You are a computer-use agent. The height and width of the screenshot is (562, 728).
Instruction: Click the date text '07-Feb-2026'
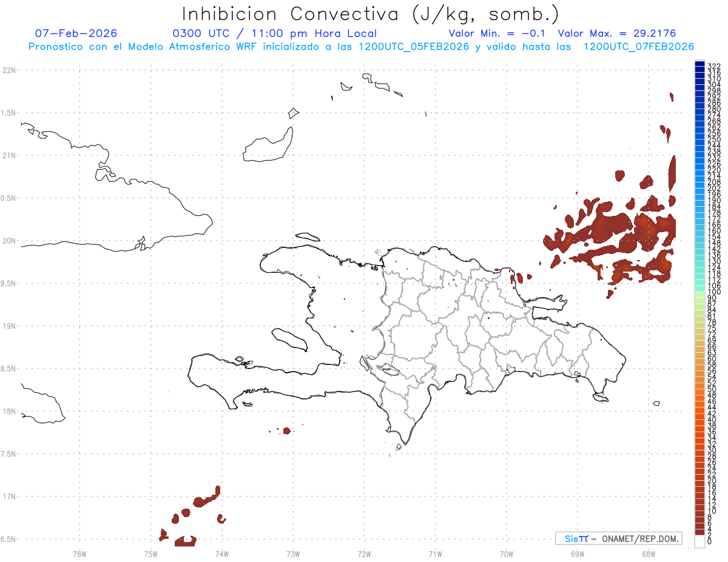tap(76, 33)
